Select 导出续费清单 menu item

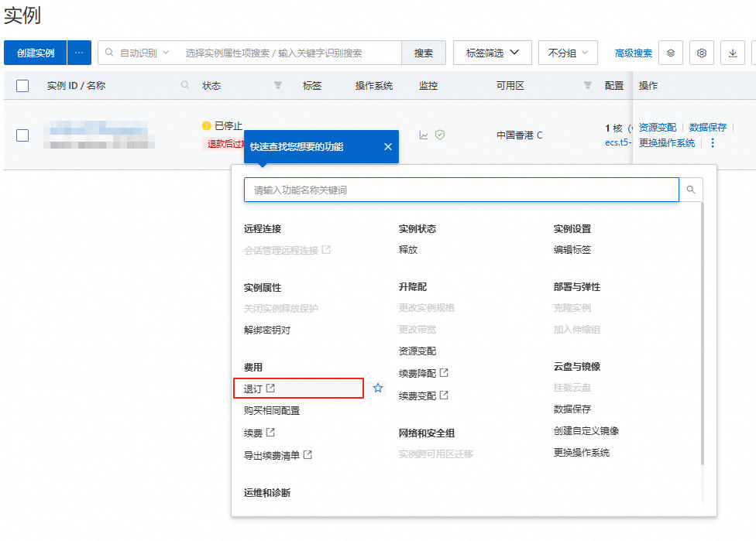click(278, 455)
